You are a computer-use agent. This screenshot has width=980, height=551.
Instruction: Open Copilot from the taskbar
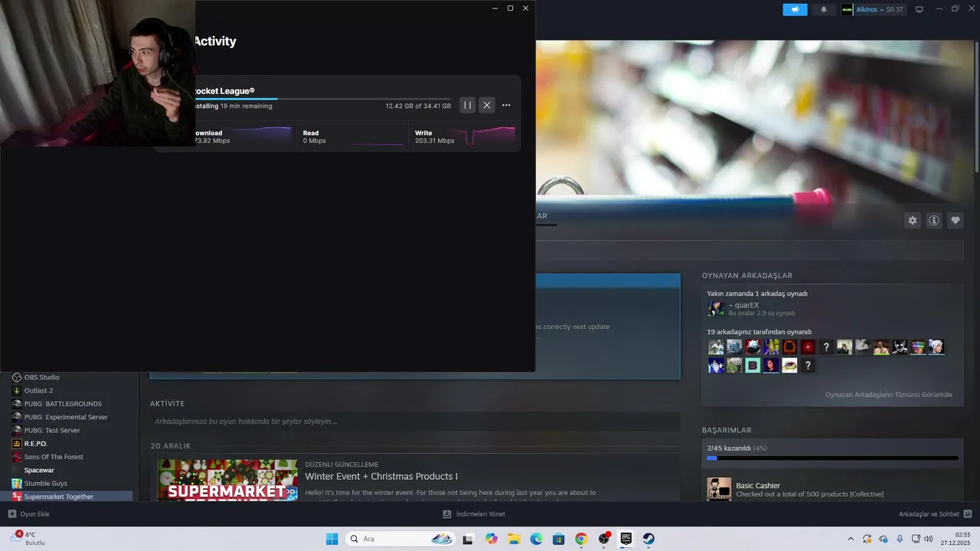click(x=492, y=539)
